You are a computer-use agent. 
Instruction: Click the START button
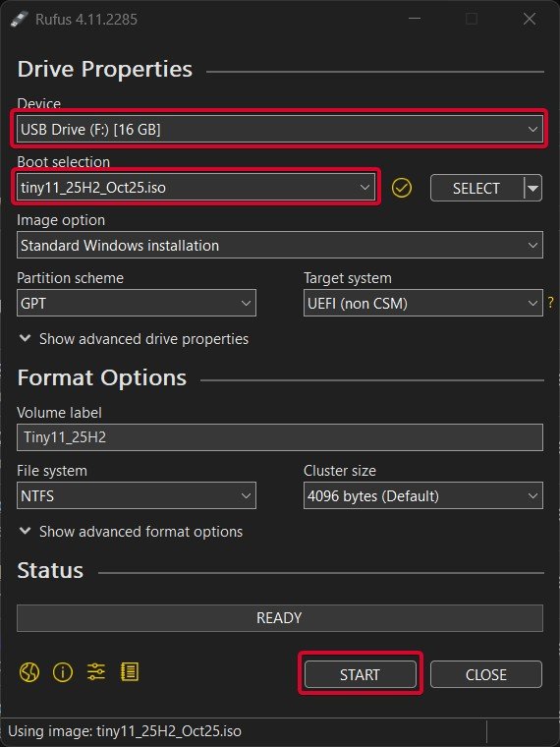coord(361,674)
